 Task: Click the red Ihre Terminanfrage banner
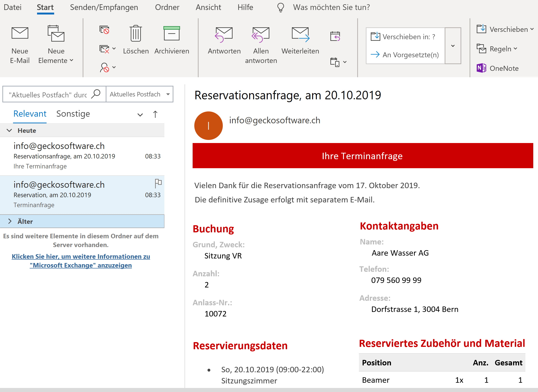tap(363, 156)
